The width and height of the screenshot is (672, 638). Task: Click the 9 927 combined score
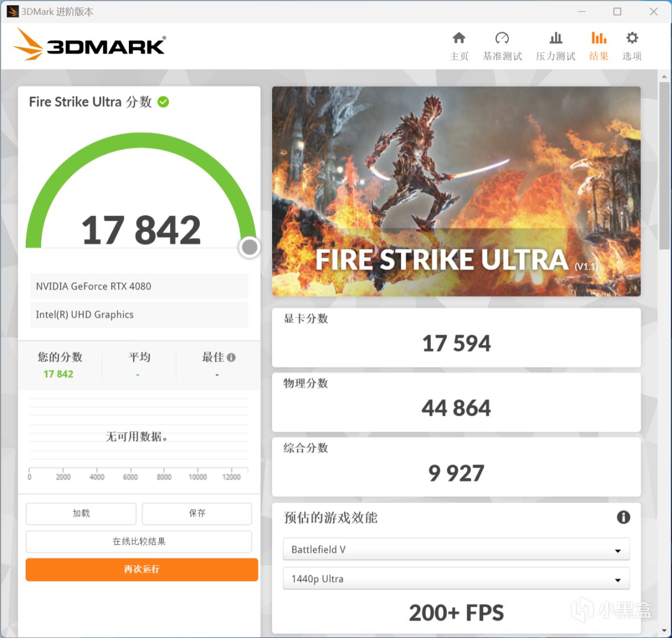tap(456, 473)
